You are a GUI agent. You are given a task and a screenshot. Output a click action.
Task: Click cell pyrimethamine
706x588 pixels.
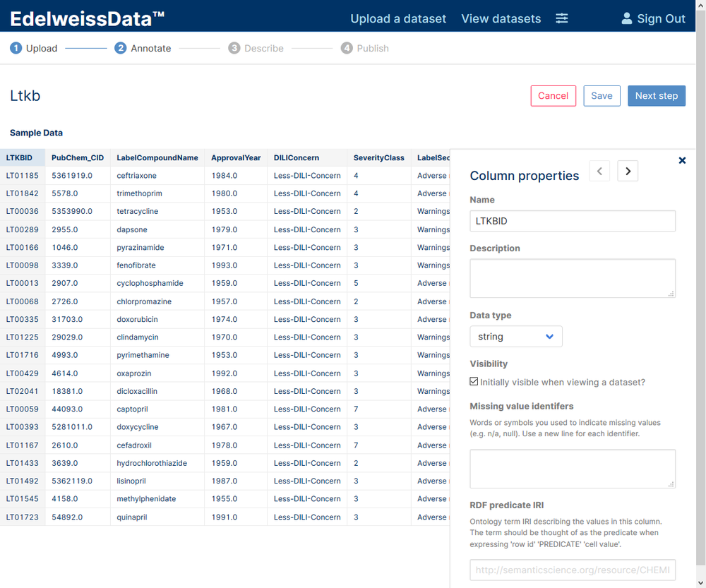[157, 355]
